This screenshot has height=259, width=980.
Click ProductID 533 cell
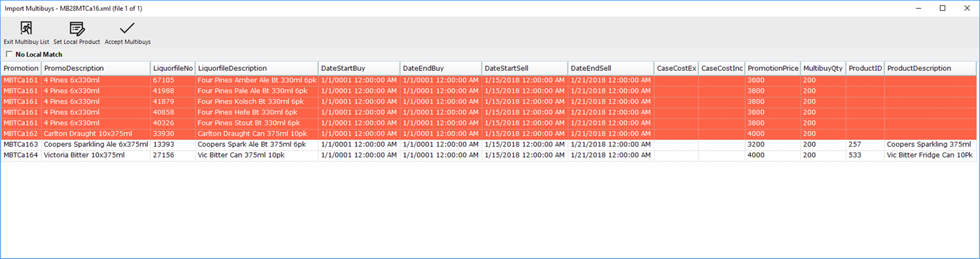tap(865, 155)
